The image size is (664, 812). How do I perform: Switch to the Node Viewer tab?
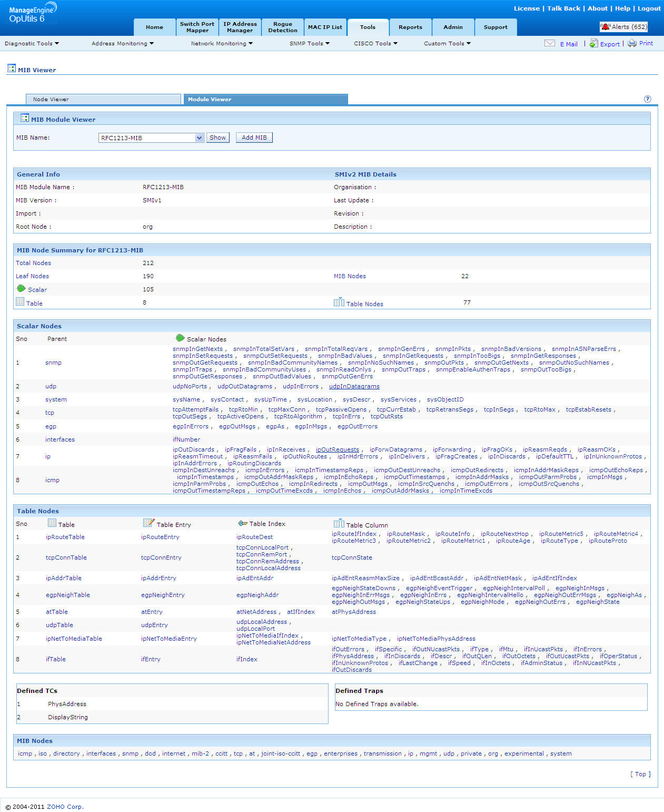pyautogui.click(x=103, y=99)
